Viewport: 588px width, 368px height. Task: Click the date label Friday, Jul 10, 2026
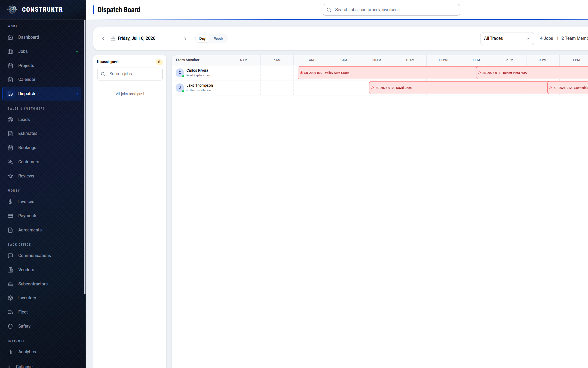(137, 38)
